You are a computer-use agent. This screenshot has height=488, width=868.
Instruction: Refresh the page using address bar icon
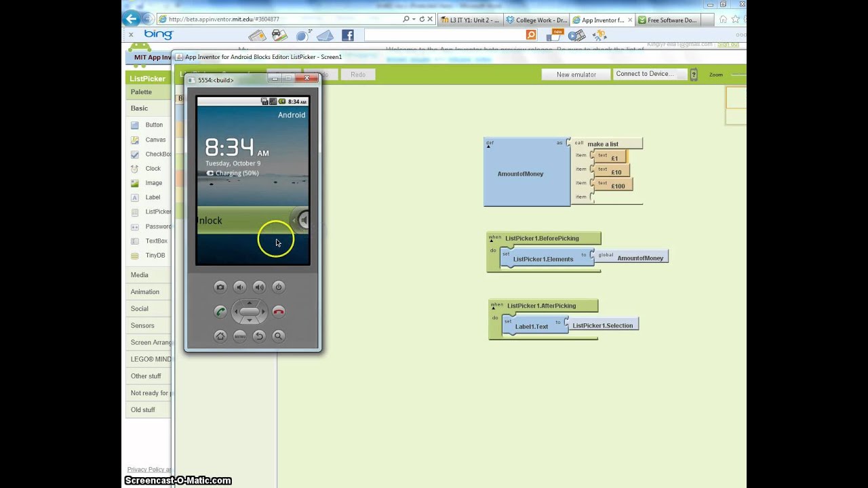(422, 20)
